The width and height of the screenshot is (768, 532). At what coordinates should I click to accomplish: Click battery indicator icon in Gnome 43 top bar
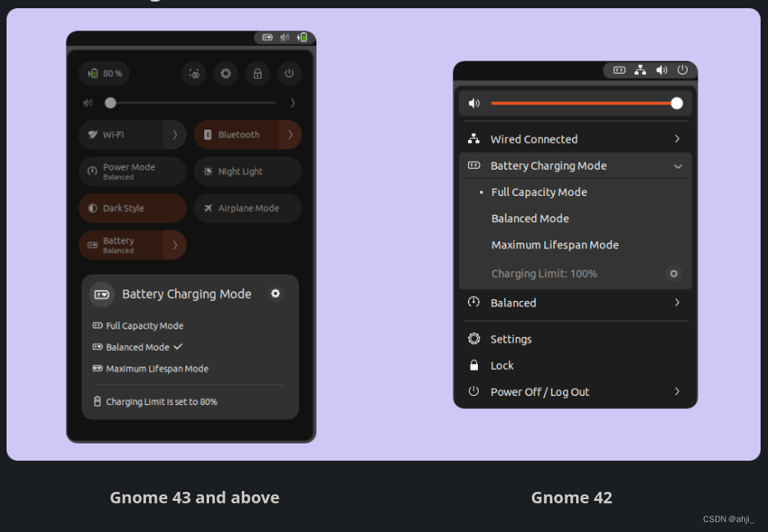pyautogui.click(x=267, y=37)
